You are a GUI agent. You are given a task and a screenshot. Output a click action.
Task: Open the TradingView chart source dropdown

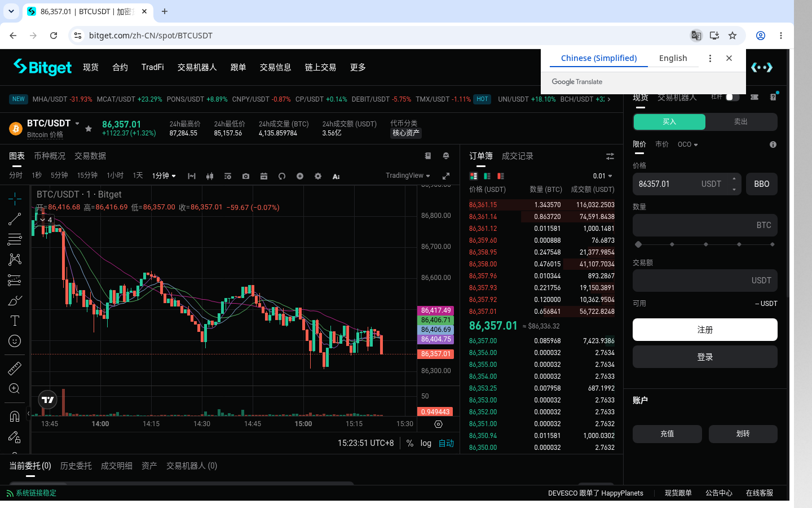(408, 176)
